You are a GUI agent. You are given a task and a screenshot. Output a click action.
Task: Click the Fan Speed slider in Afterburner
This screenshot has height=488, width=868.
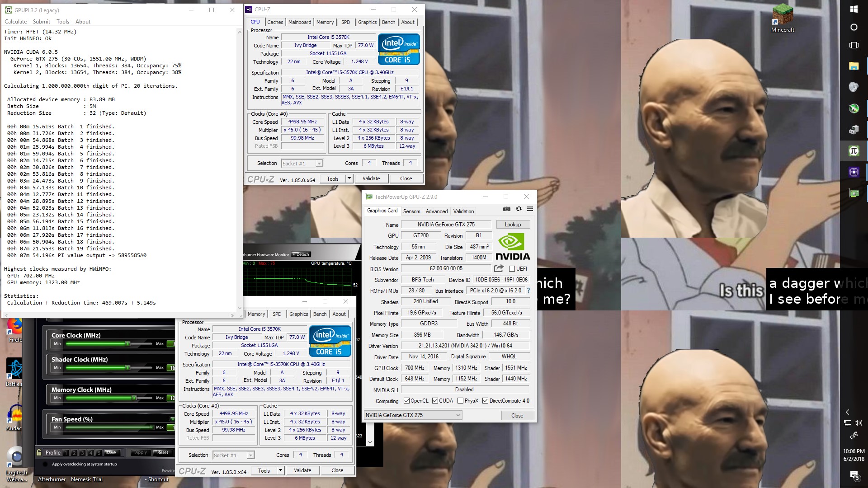tap(109, 427)
